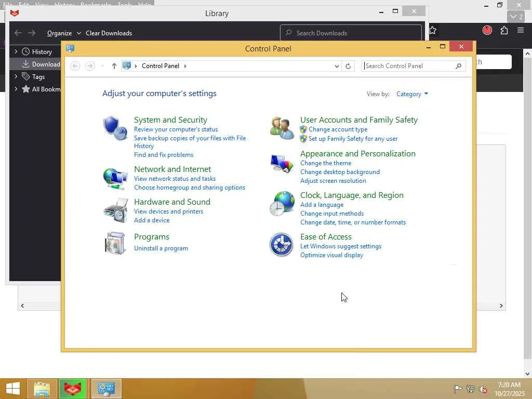
Task: Open the browser extensions puzzle icon
Action: coord(504,30)
